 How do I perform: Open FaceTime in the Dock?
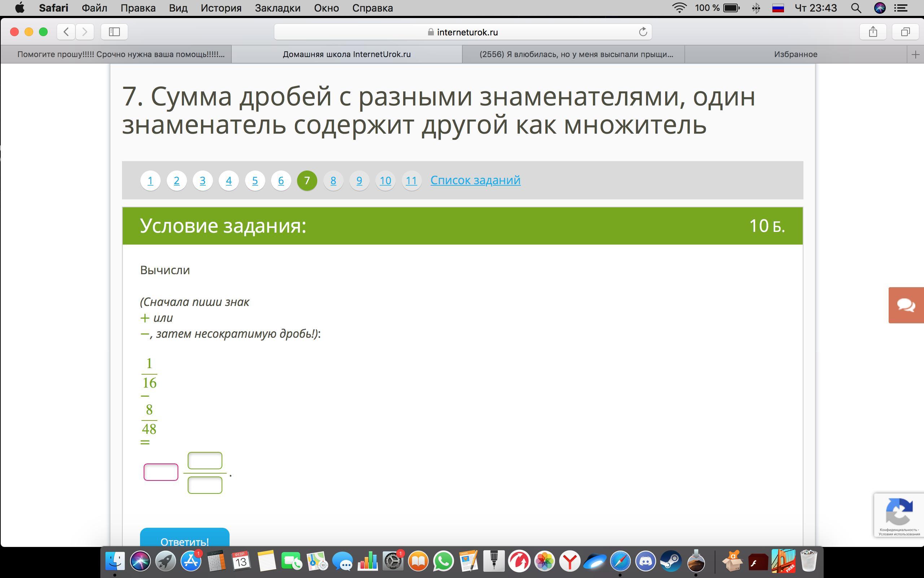coord(292,561)
